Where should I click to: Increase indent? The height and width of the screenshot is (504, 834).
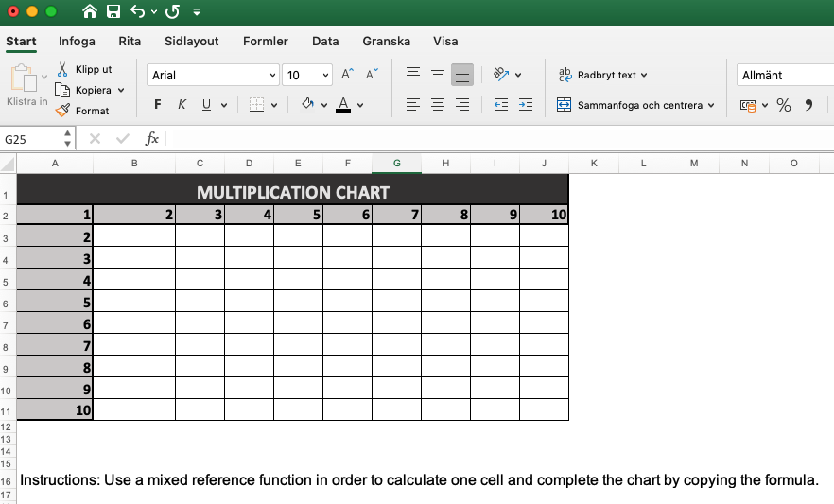[526, 105]
